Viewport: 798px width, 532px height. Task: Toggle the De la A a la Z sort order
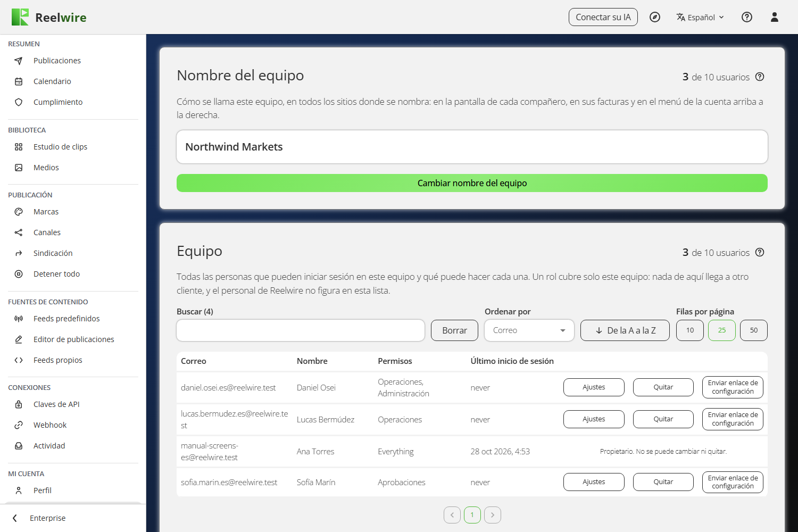pos(625,330)
